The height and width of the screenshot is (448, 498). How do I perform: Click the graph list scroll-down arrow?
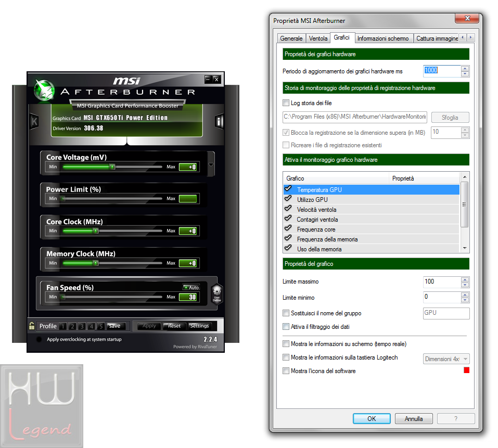[x=465, y=248]
